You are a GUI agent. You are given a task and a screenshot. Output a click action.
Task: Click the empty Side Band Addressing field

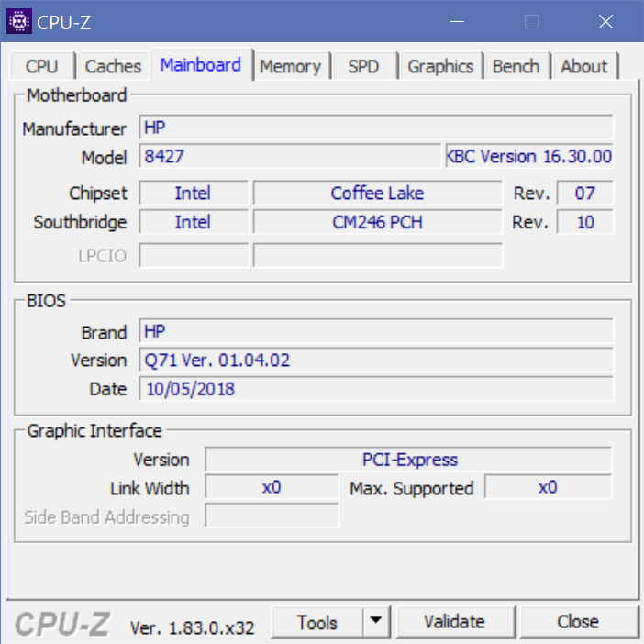tap(272, 516)
